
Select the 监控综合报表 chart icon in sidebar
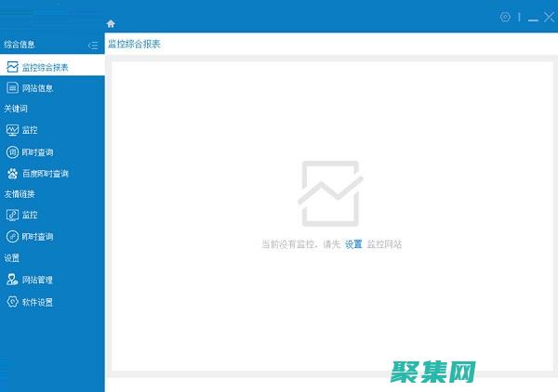(12, 67)
